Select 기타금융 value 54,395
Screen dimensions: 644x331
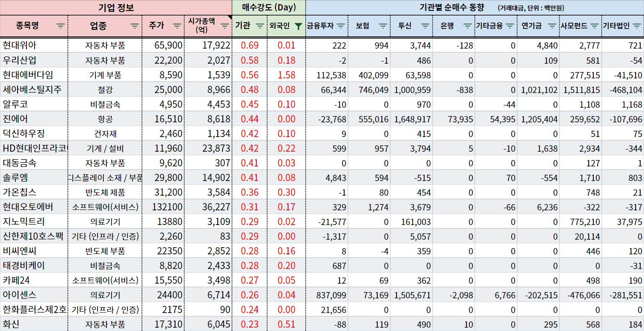(x=496, y=119)
